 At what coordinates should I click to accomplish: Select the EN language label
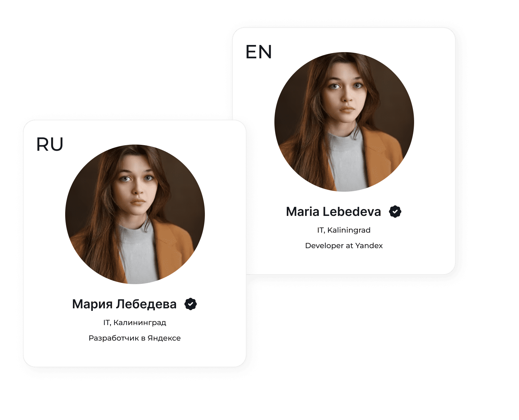259,52
